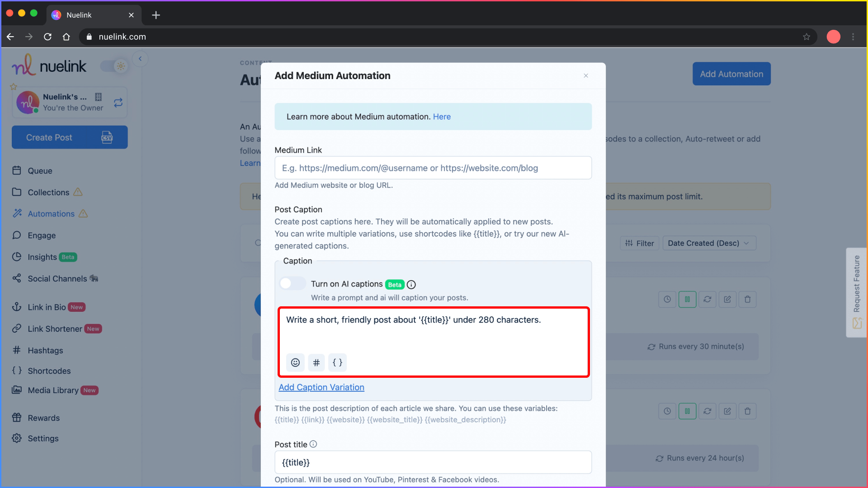This screenshot has height=488, width=868.
Task: Click the Nuelink logo
Action: click(x=49, y=65)
